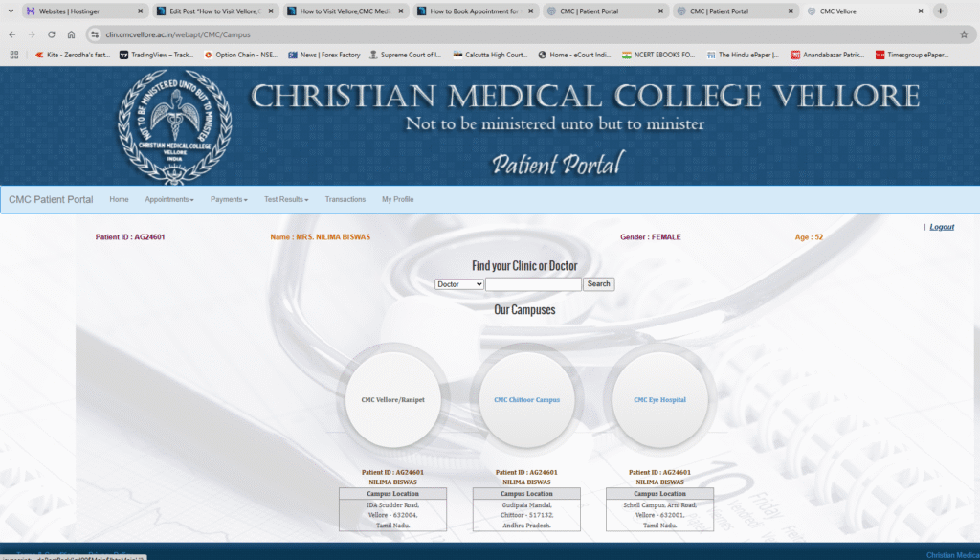
Task: Open the Doctor search type dropdown
Action: click(x=459, y=284)
